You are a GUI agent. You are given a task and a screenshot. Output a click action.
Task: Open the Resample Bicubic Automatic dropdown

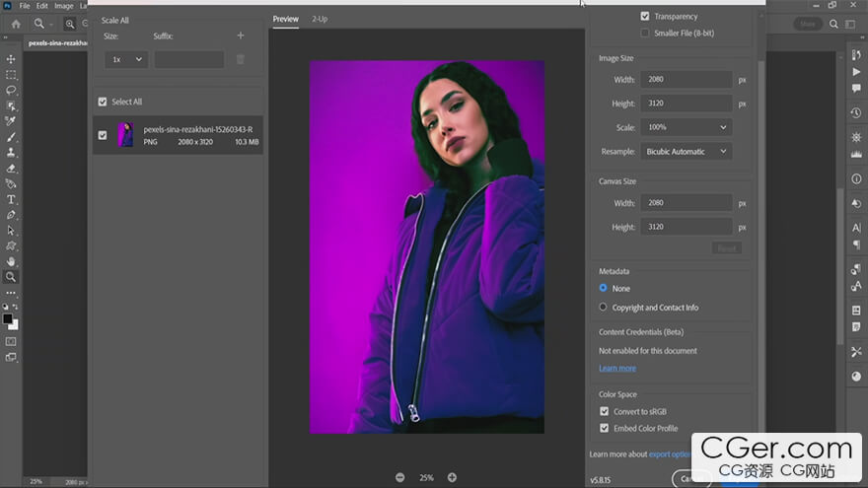686,151
